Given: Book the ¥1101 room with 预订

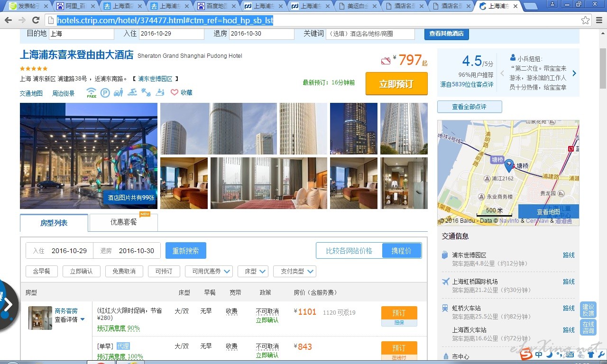Looking at the screenshot, I should pyautogui.click(x=399, y=313).
